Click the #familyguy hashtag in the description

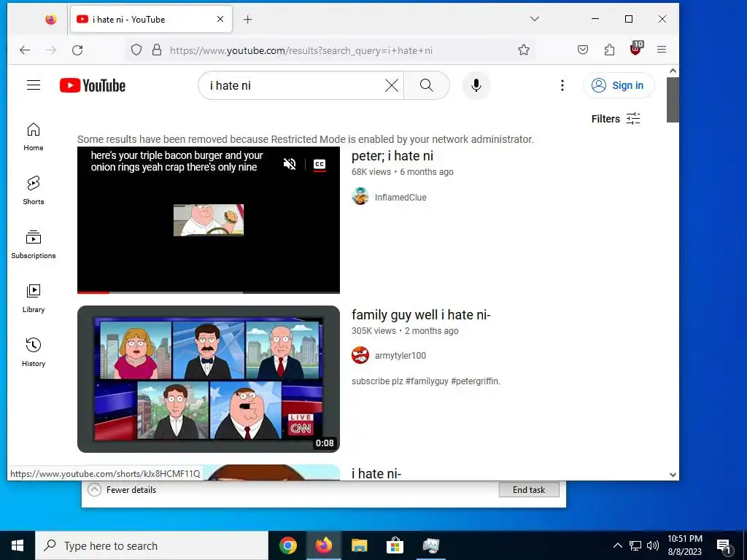426,381
